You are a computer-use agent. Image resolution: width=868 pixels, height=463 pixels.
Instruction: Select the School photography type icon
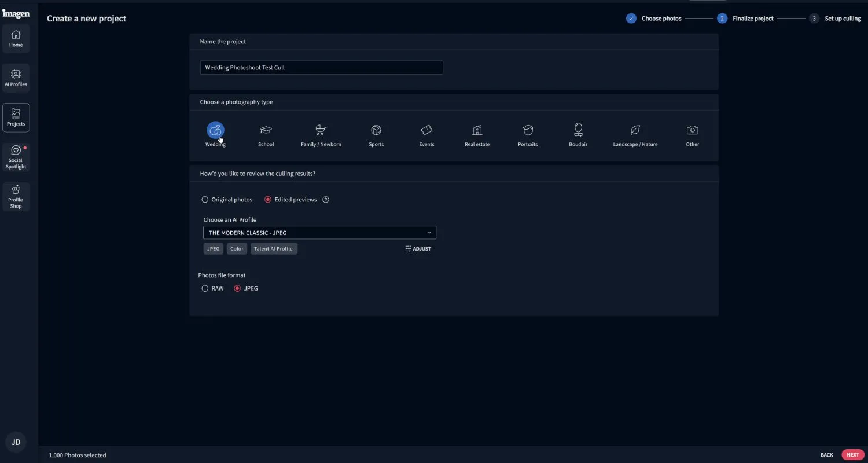click(266, 130)
